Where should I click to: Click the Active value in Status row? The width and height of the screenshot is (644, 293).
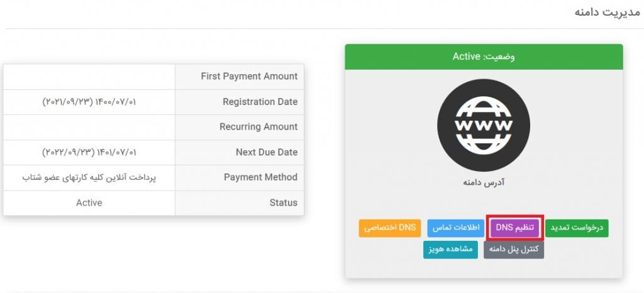[x=89, y=203]
